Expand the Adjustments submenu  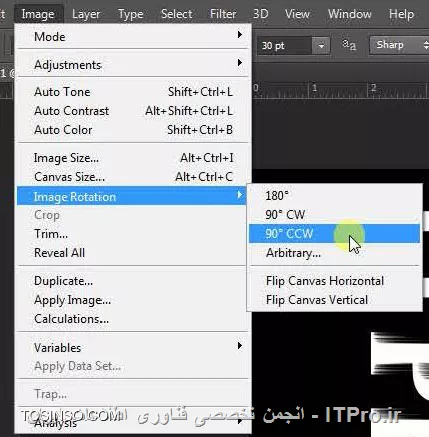click(133, 64)
